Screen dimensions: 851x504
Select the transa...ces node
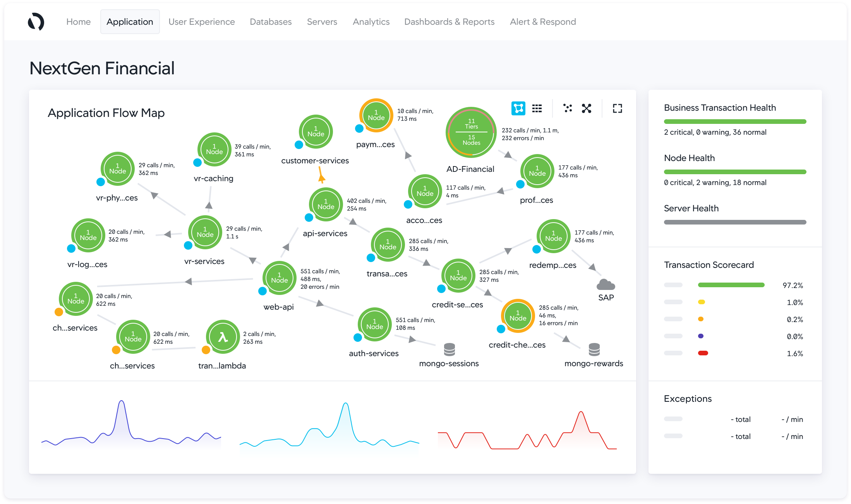(388, 245)
